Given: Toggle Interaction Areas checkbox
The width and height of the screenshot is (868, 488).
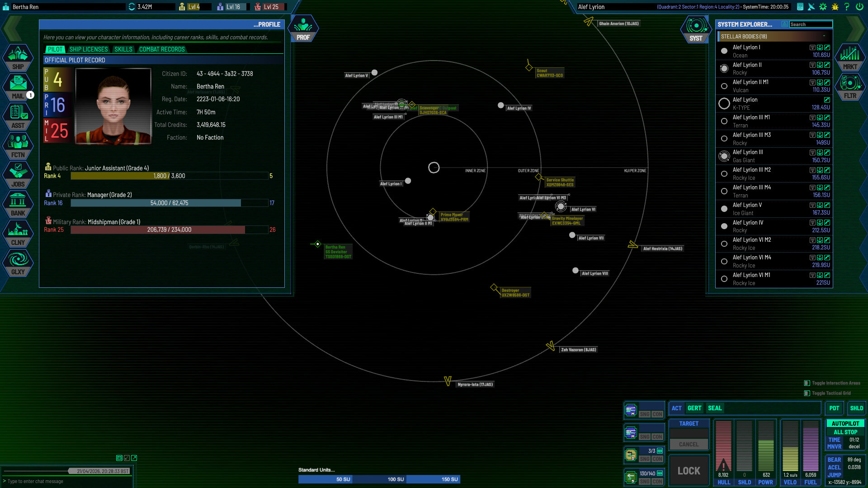Looking at the screenshot, I should coord(807,383).
